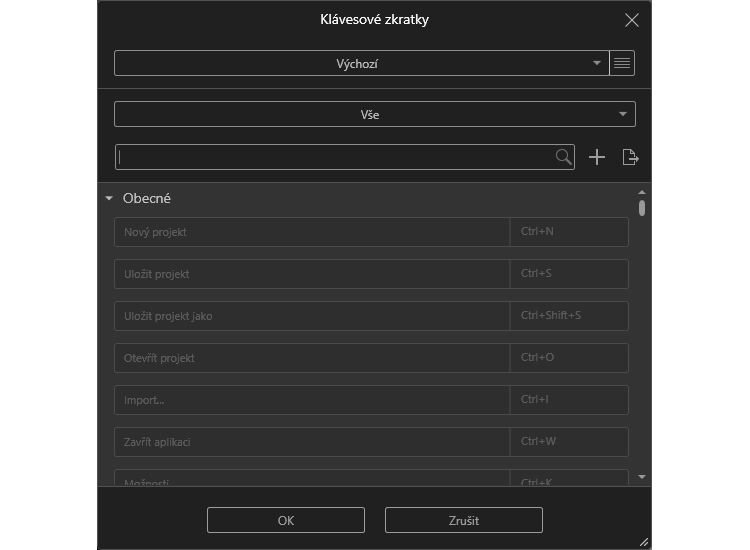Click the plus icon to add shortcut
Image resolution: width=750 pixels, height=550 pixels.
597,157
